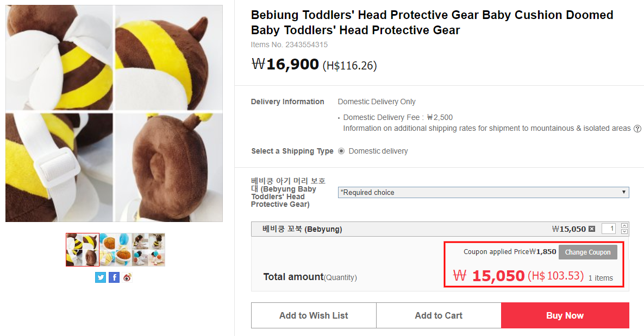Image resolution: width=644 pixels, height=336 pixels.
Task: Add item to Cart
Action: click(439, 315)
